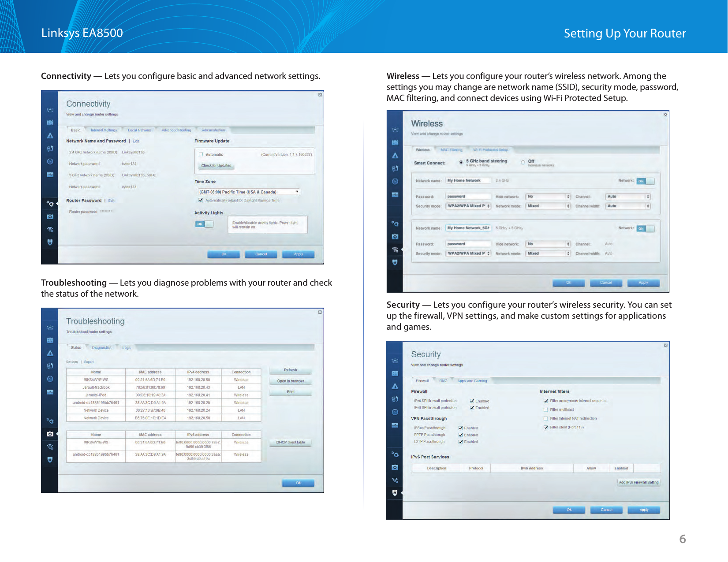
Task: Click Refresh button in Troubleshooting
Action: (291, 370)
